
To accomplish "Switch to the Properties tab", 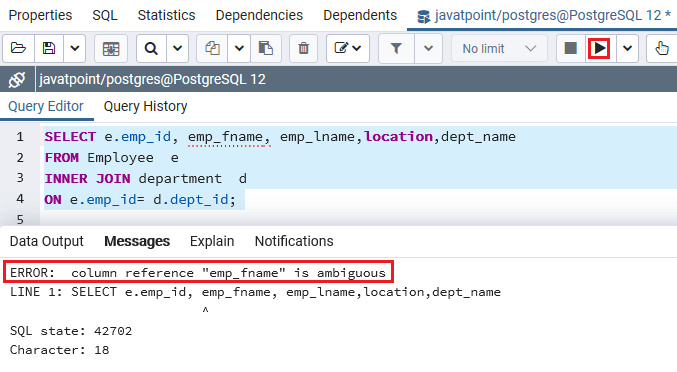I will 40,16.
